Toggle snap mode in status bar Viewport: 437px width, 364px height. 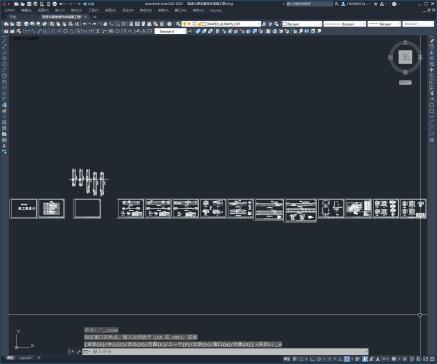(x=302, y=359)
